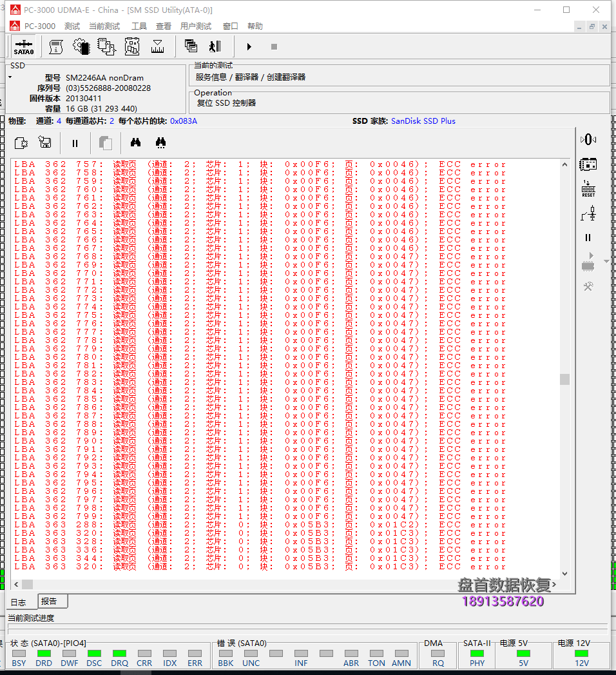
Task: Open drive info scroll icon in toolbar
Action: click(x=56, y=46)
